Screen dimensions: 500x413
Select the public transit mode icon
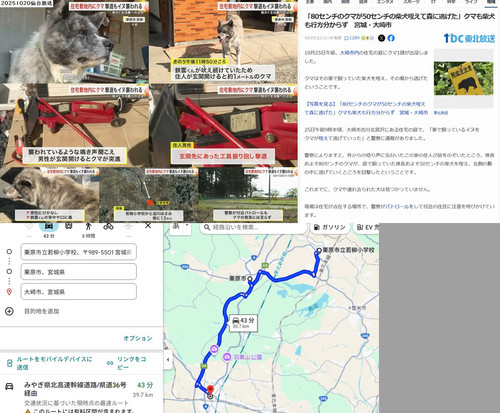pyautogui.click(x=68, y=226)
